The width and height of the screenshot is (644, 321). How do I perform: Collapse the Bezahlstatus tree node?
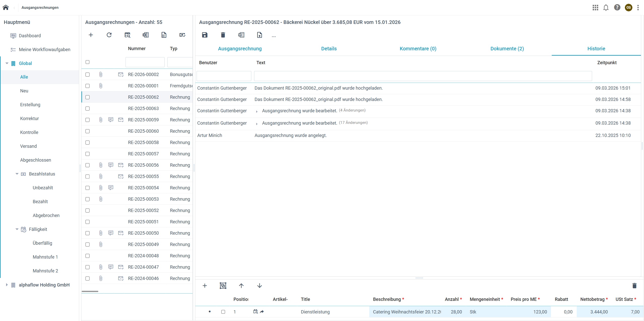(17, 174)
